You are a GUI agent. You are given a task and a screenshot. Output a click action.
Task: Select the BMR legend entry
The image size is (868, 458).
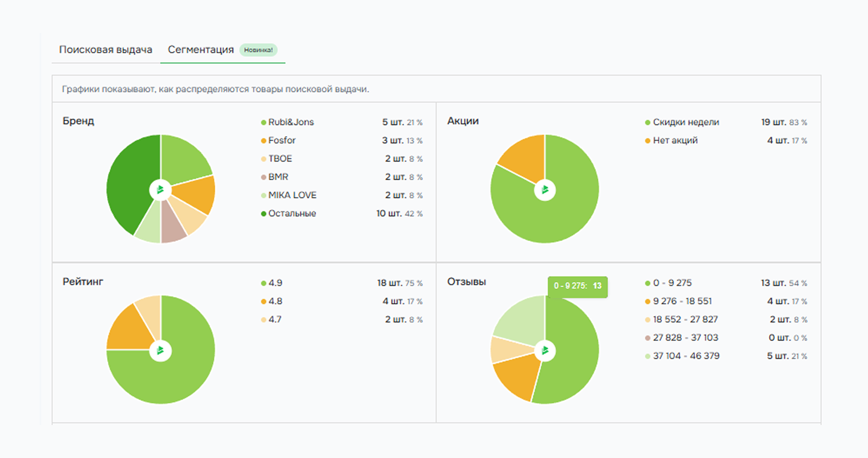coord(278,177)
